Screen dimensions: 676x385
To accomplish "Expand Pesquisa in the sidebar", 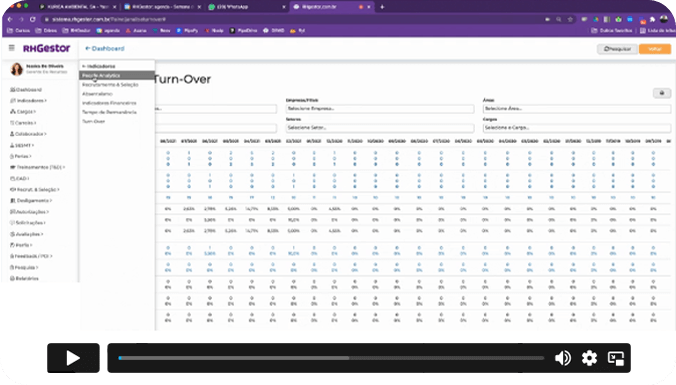I will [24, 267].
